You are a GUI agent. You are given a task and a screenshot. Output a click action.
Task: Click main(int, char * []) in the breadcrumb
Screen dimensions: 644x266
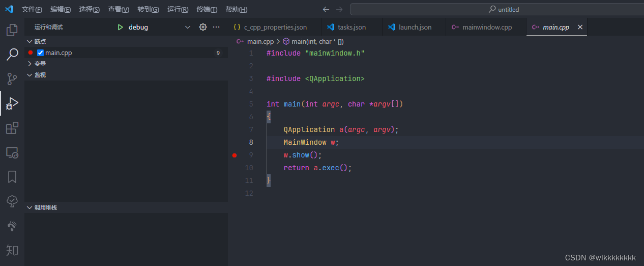click(318, 41)
